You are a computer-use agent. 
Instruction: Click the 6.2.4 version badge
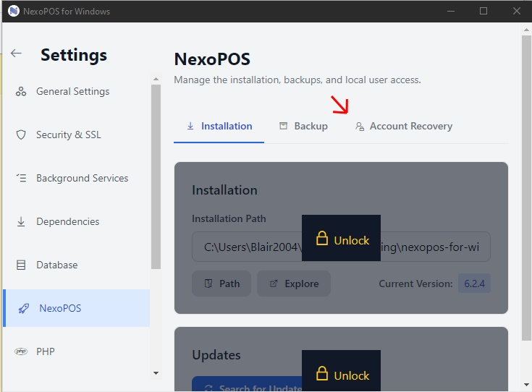[474, 284]
